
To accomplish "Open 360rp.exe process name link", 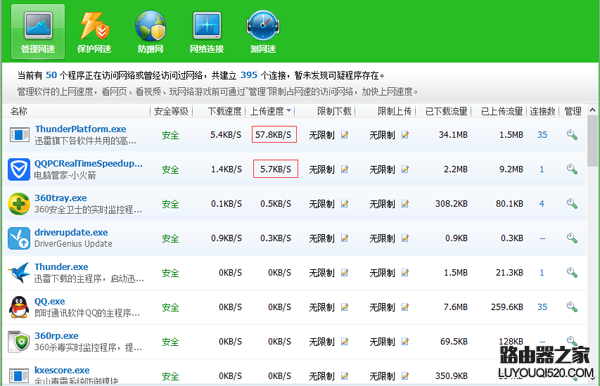I will pos(56,336).
